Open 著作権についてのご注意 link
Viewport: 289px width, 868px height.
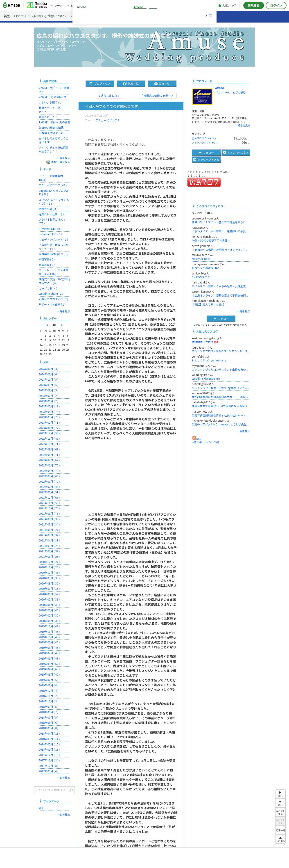pos(205,442)
